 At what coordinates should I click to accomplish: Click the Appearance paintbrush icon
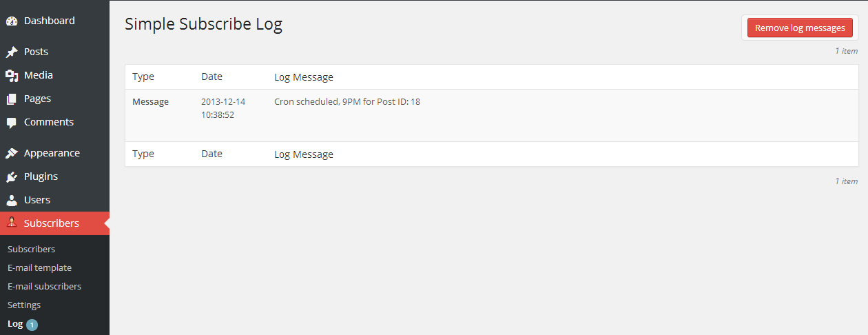[12, 153]
